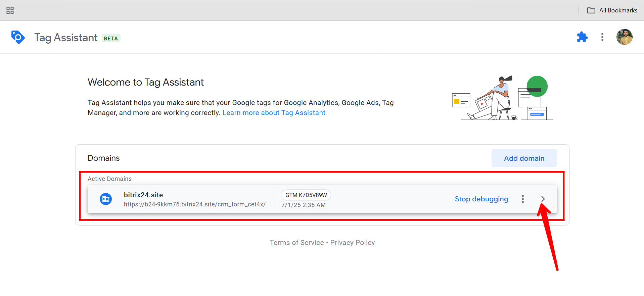Screen dimensions: 644x296
Task: Click the Add domain button
Action: tap(524, 158)
